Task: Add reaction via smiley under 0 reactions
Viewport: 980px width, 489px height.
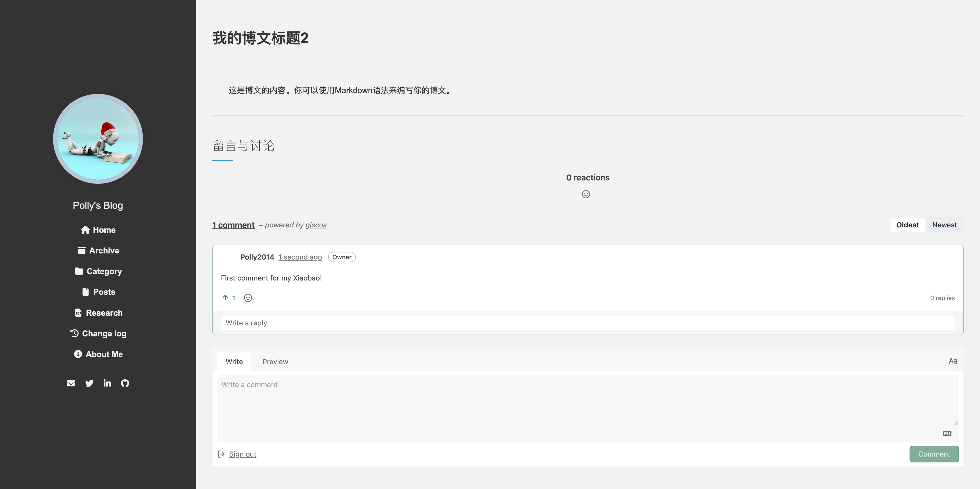Action: pyautogui.click(x=586, y=194)
